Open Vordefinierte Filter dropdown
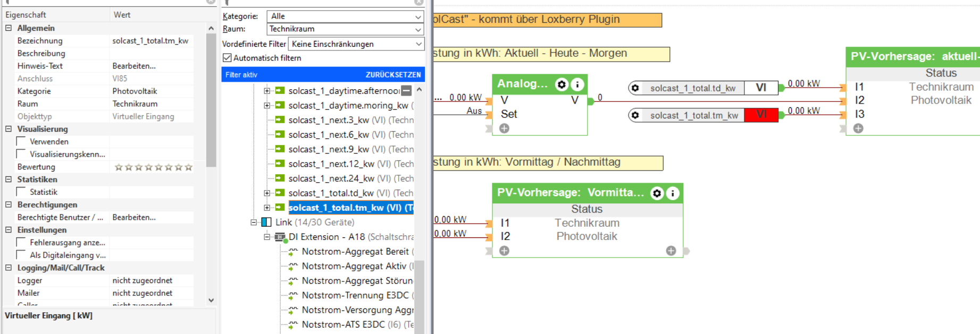Image resolution: width=980 pixels, height=334 pixels. (356, 44)
